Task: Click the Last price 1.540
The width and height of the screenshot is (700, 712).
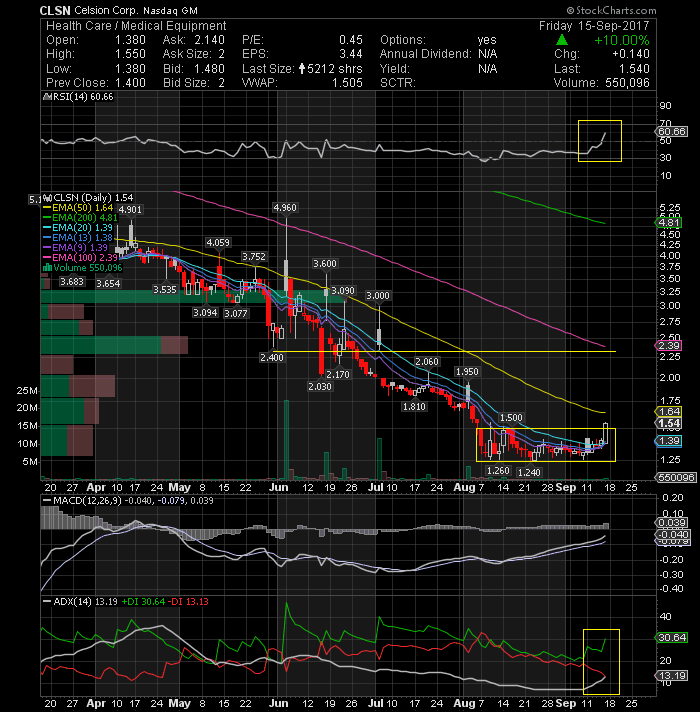Action: coord(634,69)
